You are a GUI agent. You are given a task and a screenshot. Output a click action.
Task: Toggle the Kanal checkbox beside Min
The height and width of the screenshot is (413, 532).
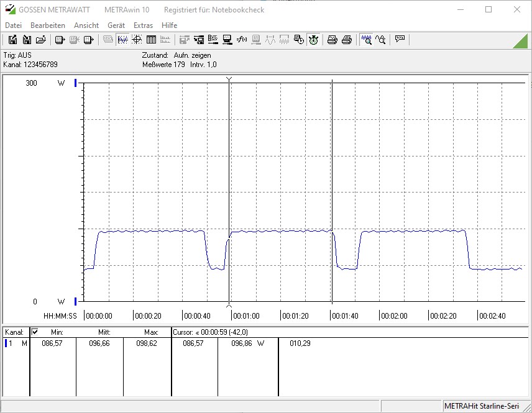pyautogui.click(x=35, y=332)
